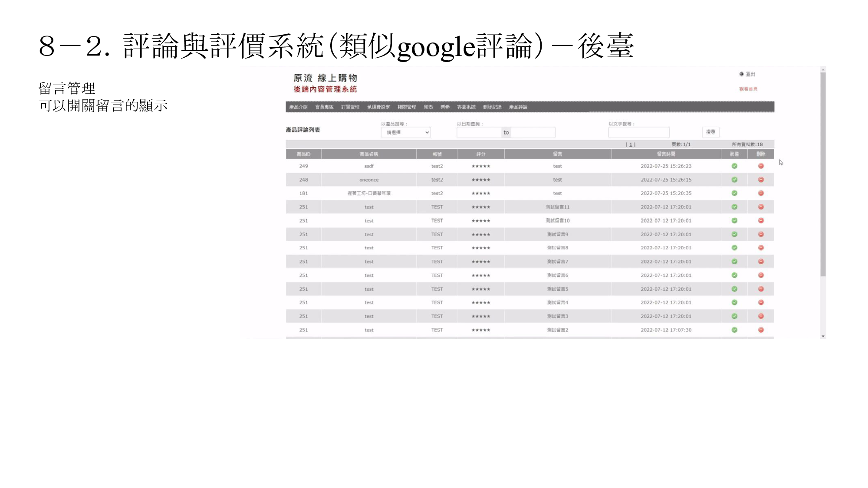The height and width of the screenshot is (488, 868).
Task: Click the 搜尋 search button
Action: (710, 132)
